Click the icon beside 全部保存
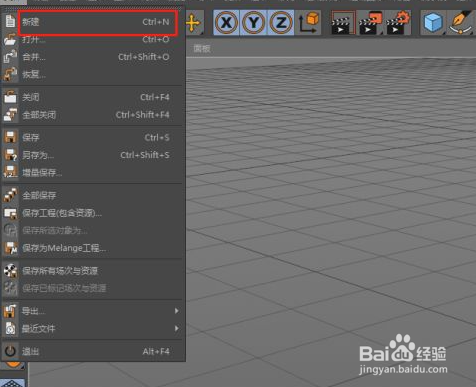Screen dimensions: 476x387 click(x=10, y=195)
